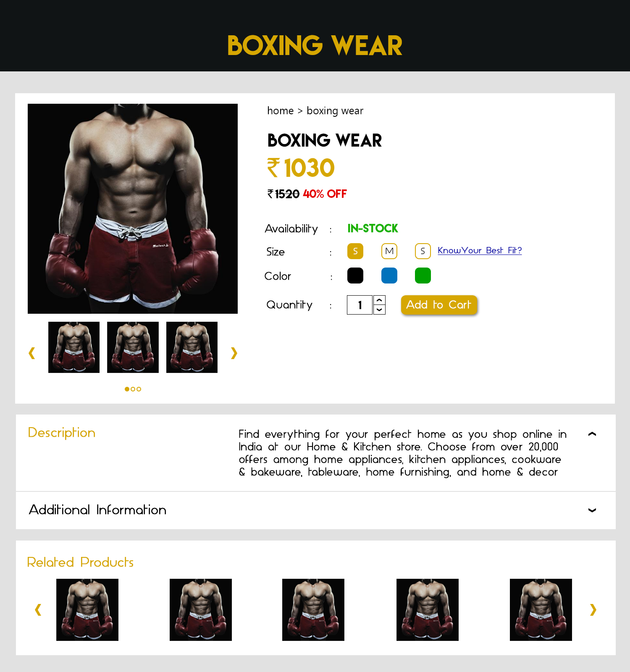Choose the last S size option
630x672 pixels.
[x=423, y=251]
